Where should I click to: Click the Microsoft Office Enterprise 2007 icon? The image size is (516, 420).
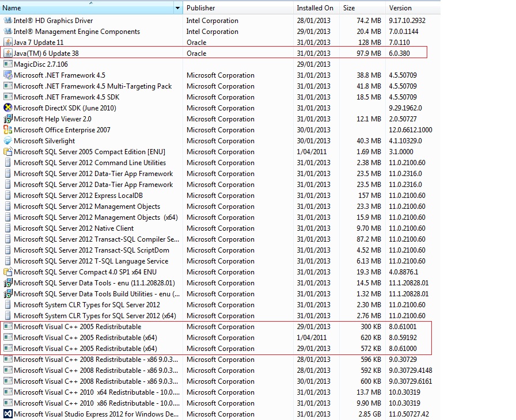pyautogui.click(x=8, y=130)
